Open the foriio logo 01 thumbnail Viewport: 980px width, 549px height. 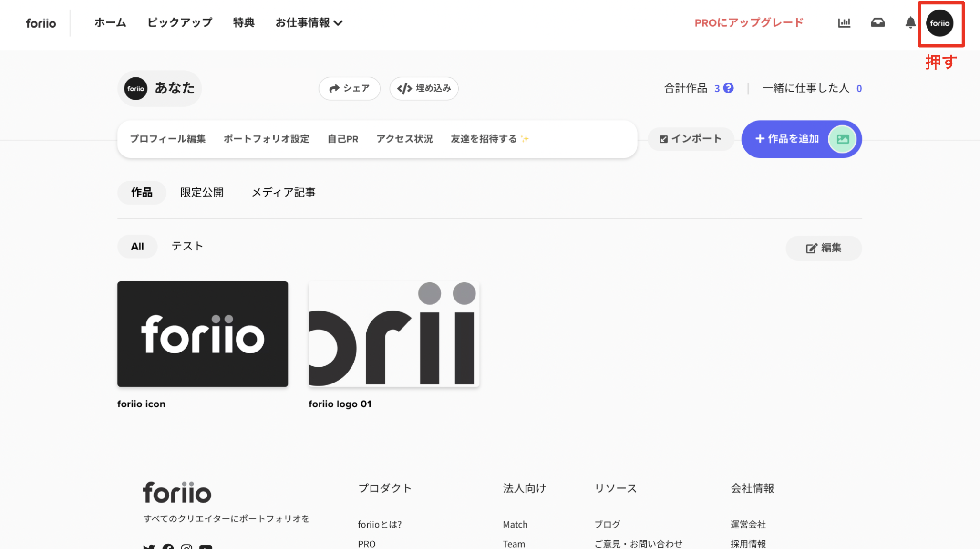click(x=394, y=334)
